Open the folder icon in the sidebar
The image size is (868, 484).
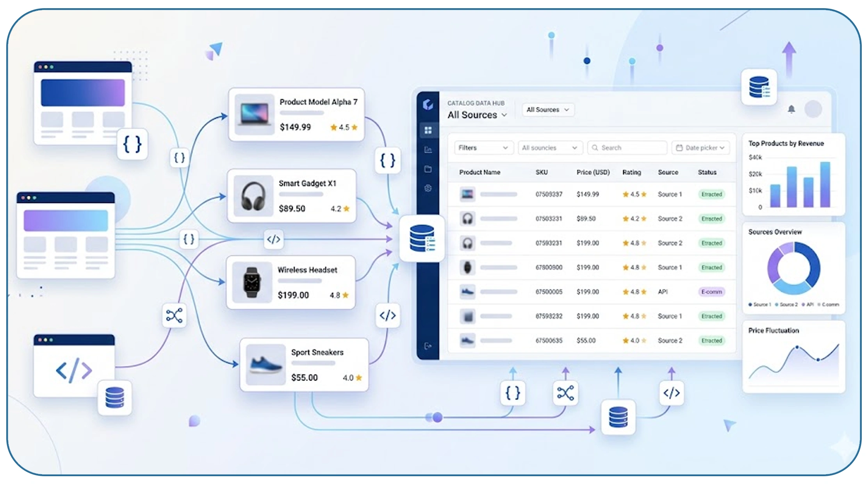[x=428, y=169]
